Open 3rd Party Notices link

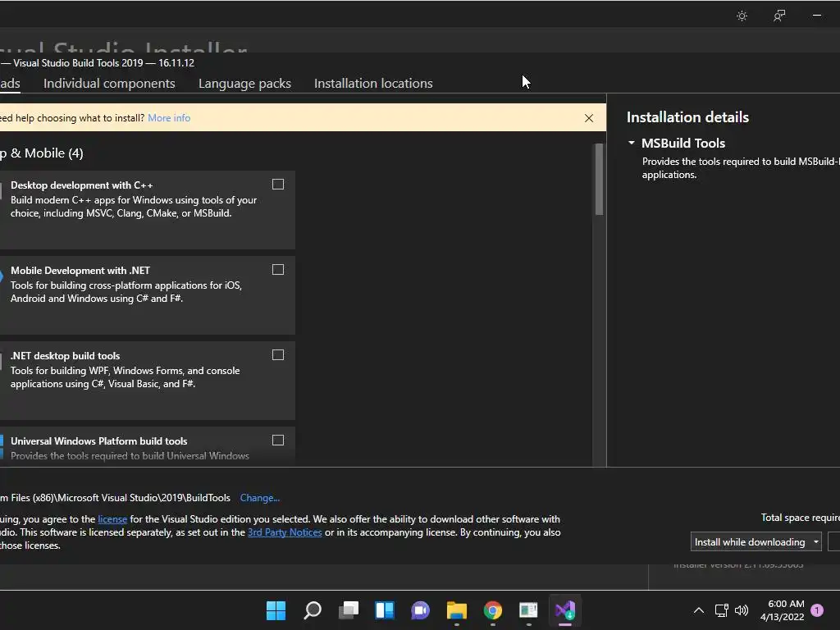pyautogui.click(x=285, y=532)
